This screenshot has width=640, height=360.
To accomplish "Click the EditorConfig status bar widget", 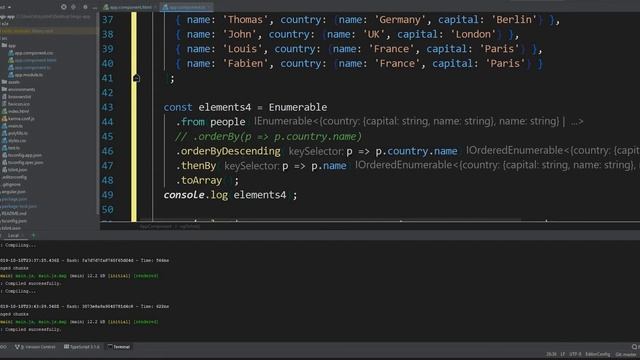I will click(x=598, y=354).
